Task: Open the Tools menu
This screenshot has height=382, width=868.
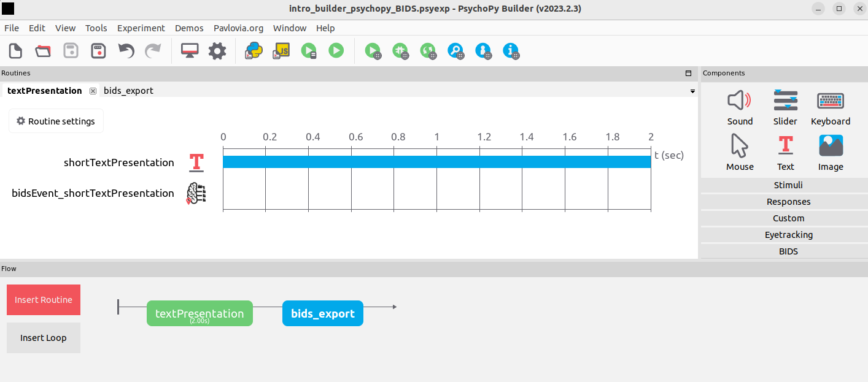Action: pos(96,28)
